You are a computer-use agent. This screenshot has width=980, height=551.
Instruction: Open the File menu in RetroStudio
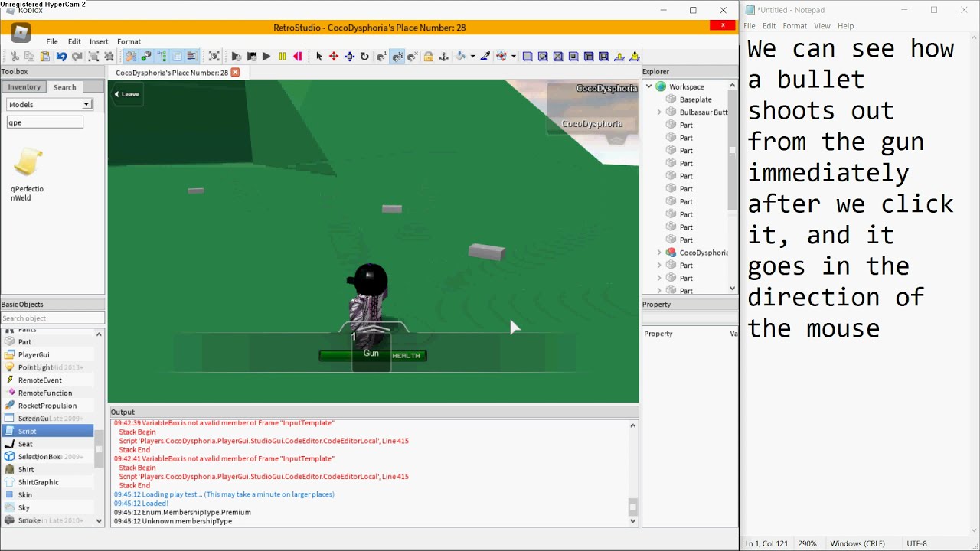click(x=52, y=41)
